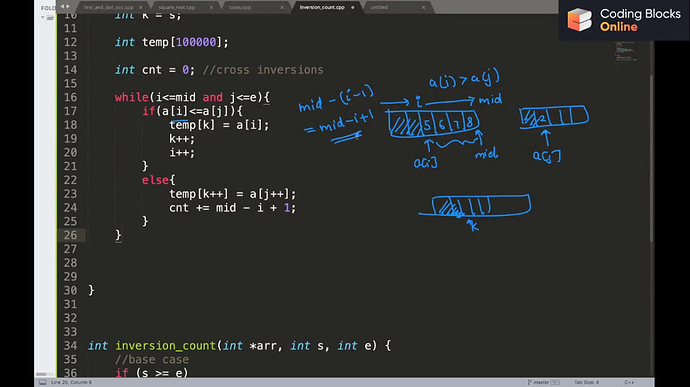Viewport: 690px width, 387px height.
Task: Expand the folder in sidebar
Action: pos(43,18)
